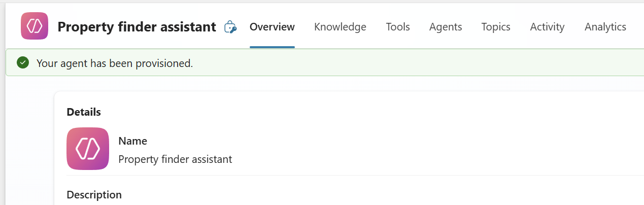Open the Analytics tab
644x205 pixels.
point(605,27)
